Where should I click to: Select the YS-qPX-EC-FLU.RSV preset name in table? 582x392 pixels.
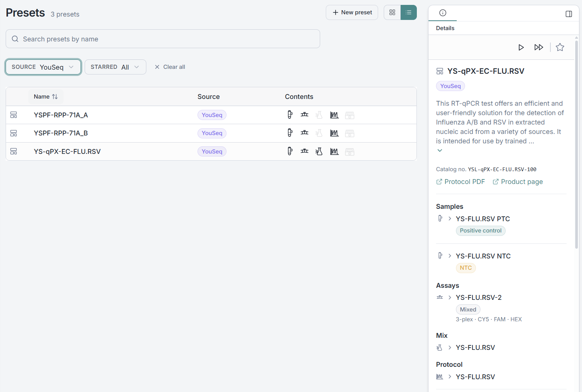(x=67, y=152)
